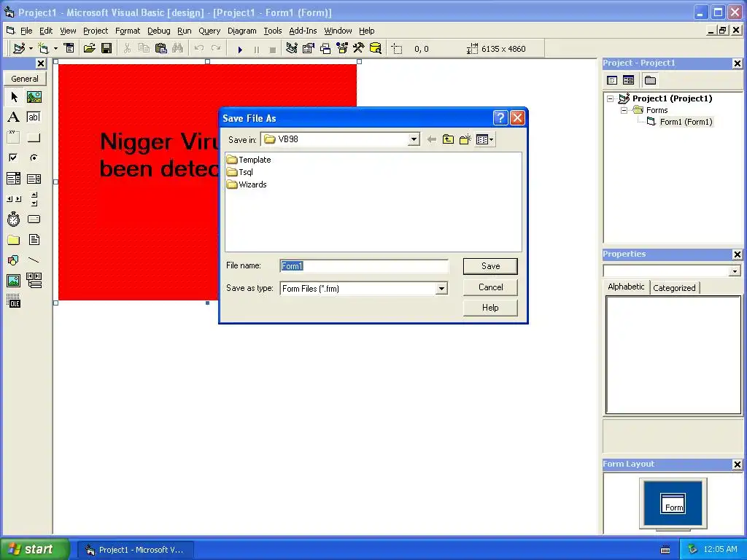Open the Properties object dropdown list
Viewport: 747px width, 560px height.
point(735,271)
